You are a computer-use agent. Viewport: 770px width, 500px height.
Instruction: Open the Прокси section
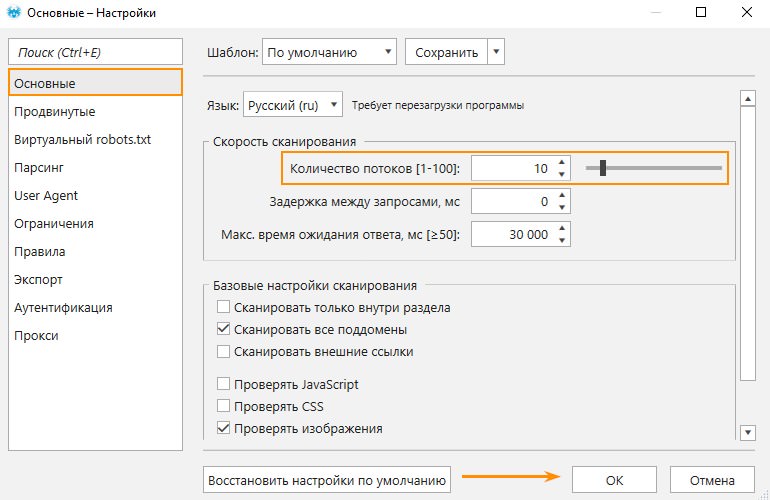pyautogui.click(x=95, y=335)
